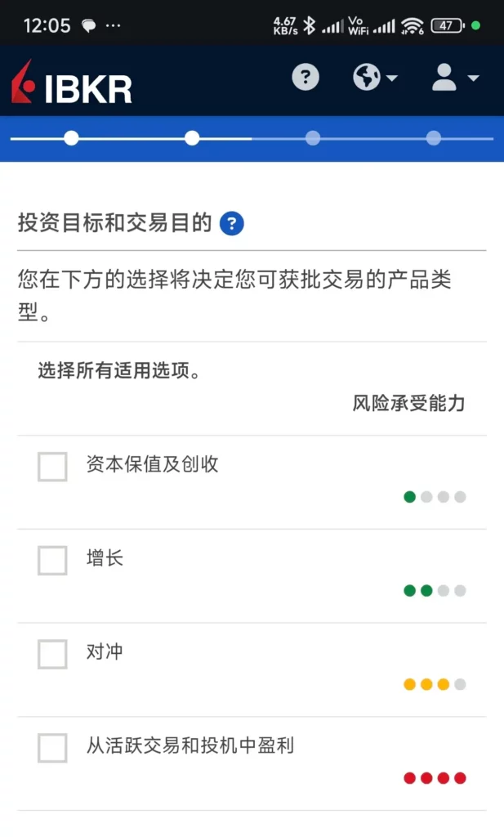Screen dimensions: 504x837
Task: Tap the red risk dots for 从活跃交易和投机中盈利
Action: (x=435, y=777)
